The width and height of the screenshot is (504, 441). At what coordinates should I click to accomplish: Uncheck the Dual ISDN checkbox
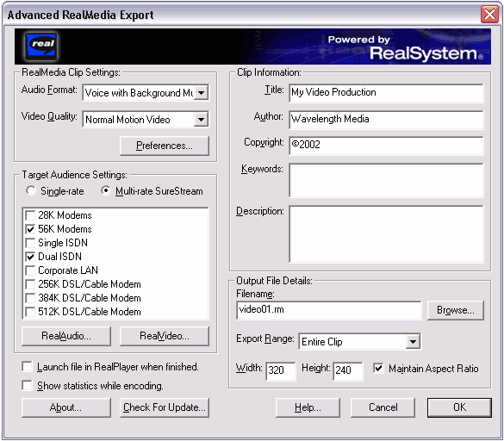click(x=30, y=257)
